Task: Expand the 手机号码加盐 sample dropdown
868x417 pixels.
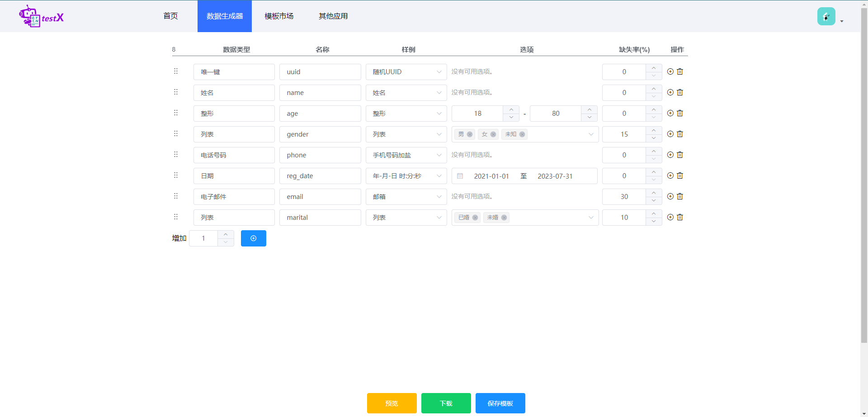Action: coord(406,155)
